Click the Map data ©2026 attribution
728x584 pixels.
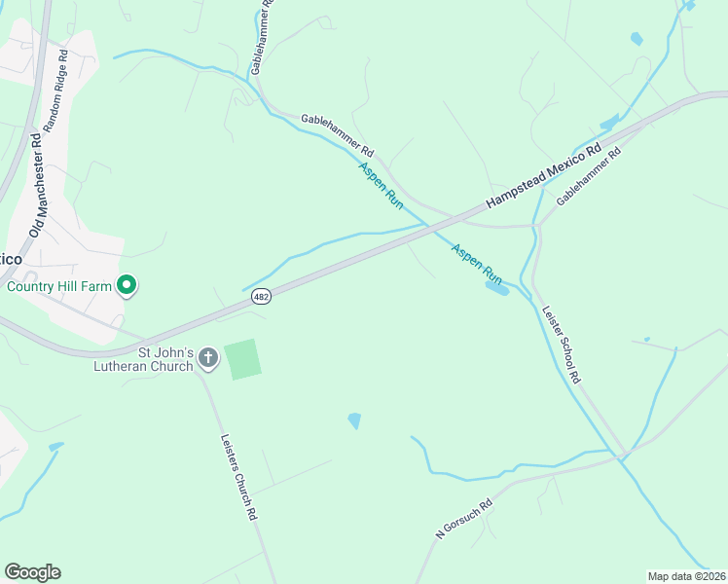pos(687,576)
